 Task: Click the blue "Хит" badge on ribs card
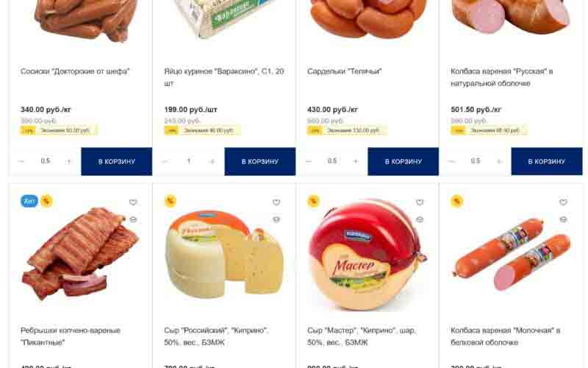[29, 201]
